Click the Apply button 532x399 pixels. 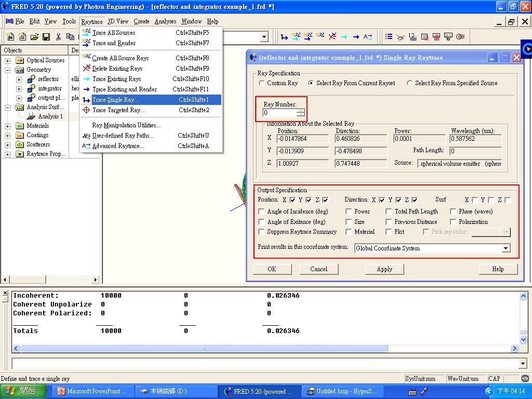tap(384, 269)
